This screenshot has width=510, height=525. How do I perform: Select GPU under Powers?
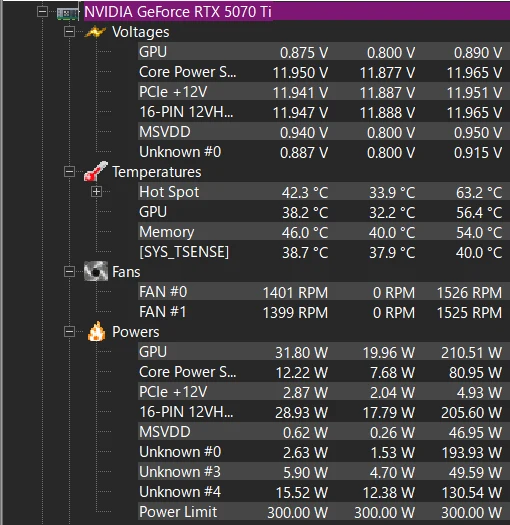153,352
